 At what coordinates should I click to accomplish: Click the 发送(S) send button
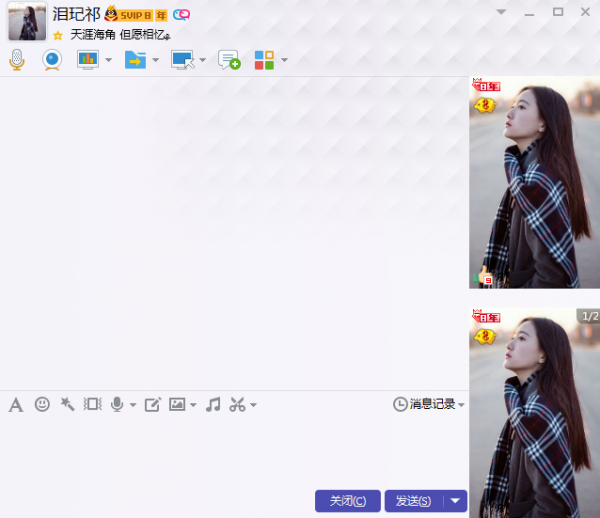[x=414, y=501]
